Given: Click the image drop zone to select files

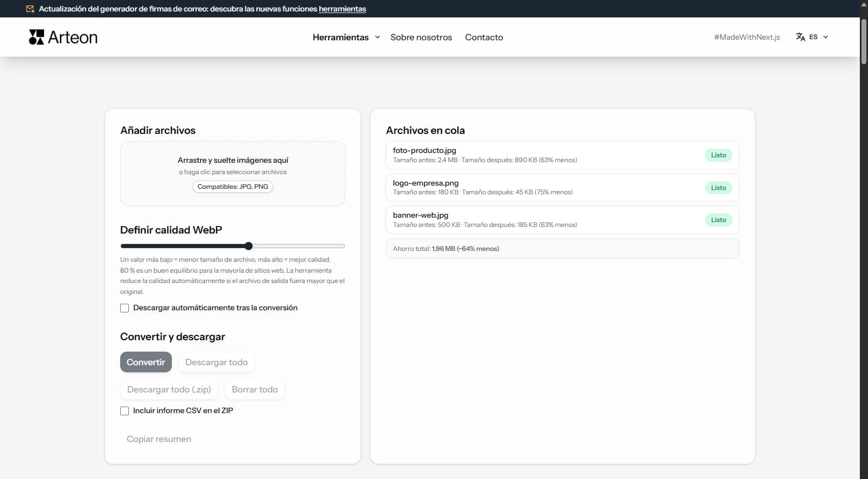Looking at the screenshot, I should 233,173.
